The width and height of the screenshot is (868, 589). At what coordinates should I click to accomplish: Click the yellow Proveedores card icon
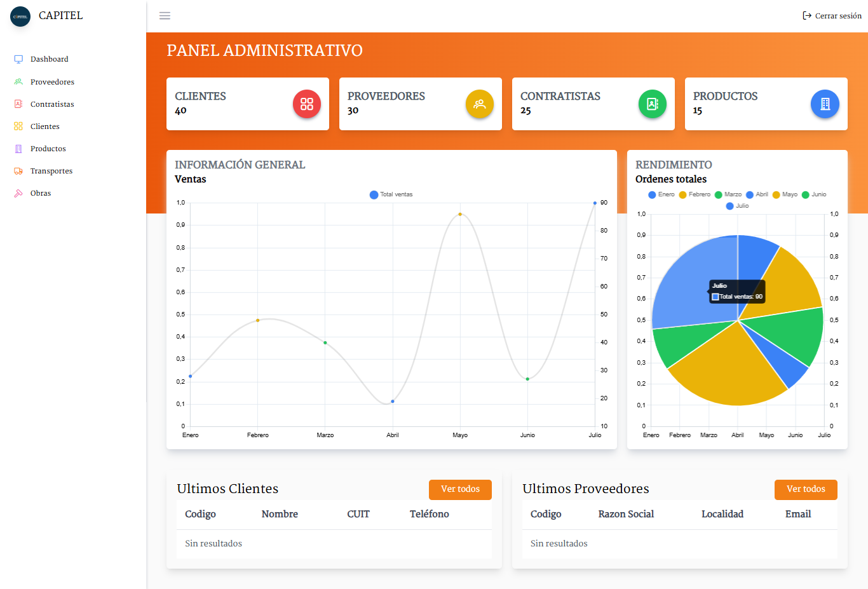point(479,104)
